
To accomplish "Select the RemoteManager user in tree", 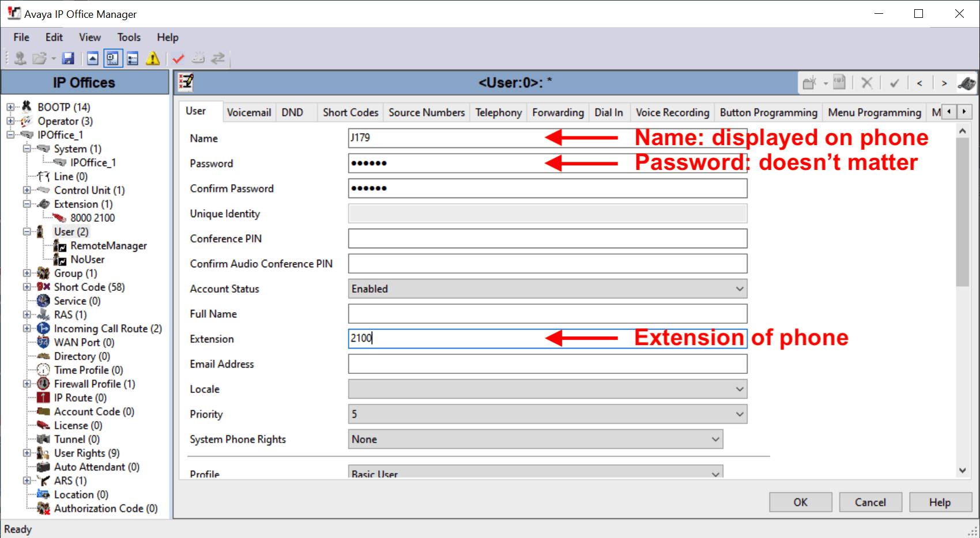I will pos(108,245).
